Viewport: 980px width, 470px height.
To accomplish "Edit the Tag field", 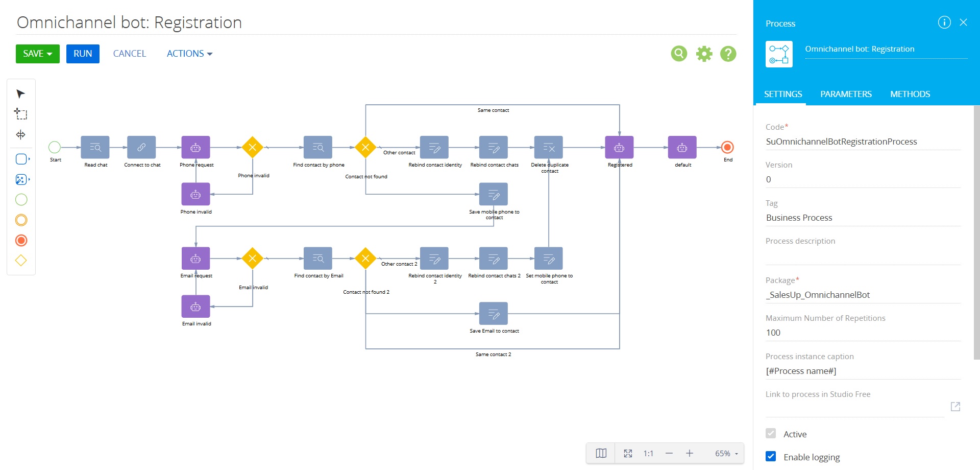I will [x=863, y=218].
